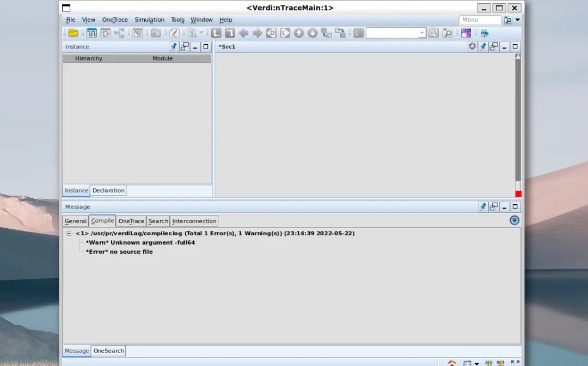
Task: Select the 'Unknown argument -full64' warning row
Action: point(140,242)
